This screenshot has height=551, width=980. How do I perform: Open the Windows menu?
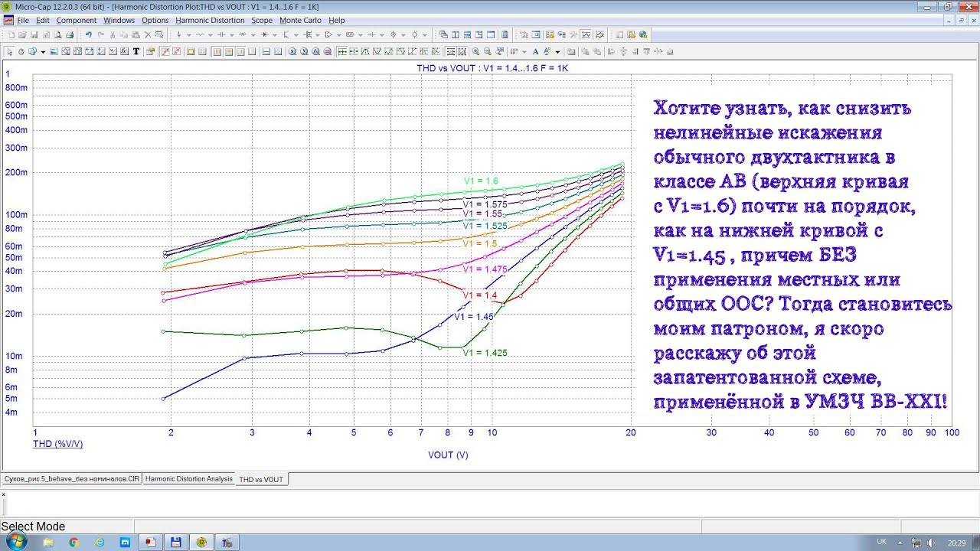pos(119,21)
